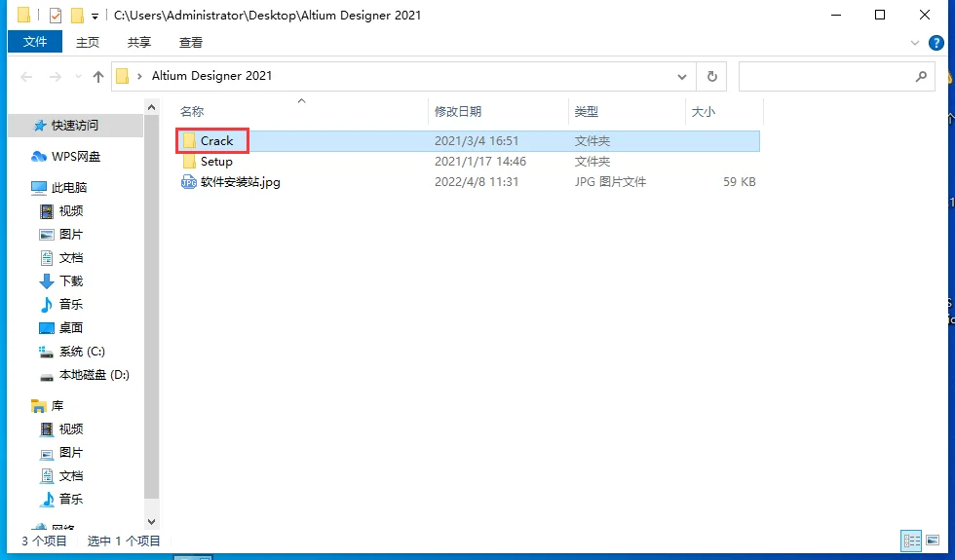Viewport: 955px width, 560px height.
Task: Click the Forward navigation arrow
Action: [x=56, y=77]
